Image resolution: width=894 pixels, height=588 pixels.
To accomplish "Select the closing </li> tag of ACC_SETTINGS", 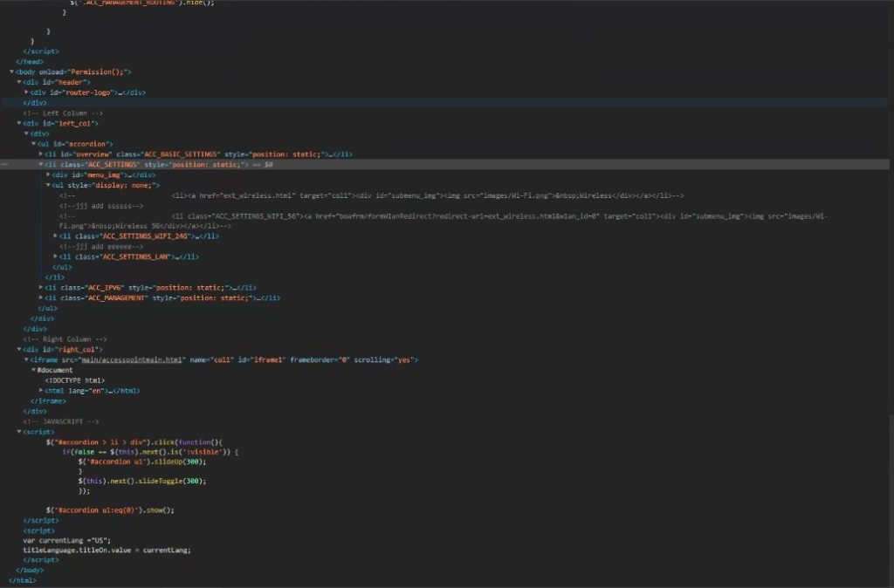I will click(x=55, y=277).
